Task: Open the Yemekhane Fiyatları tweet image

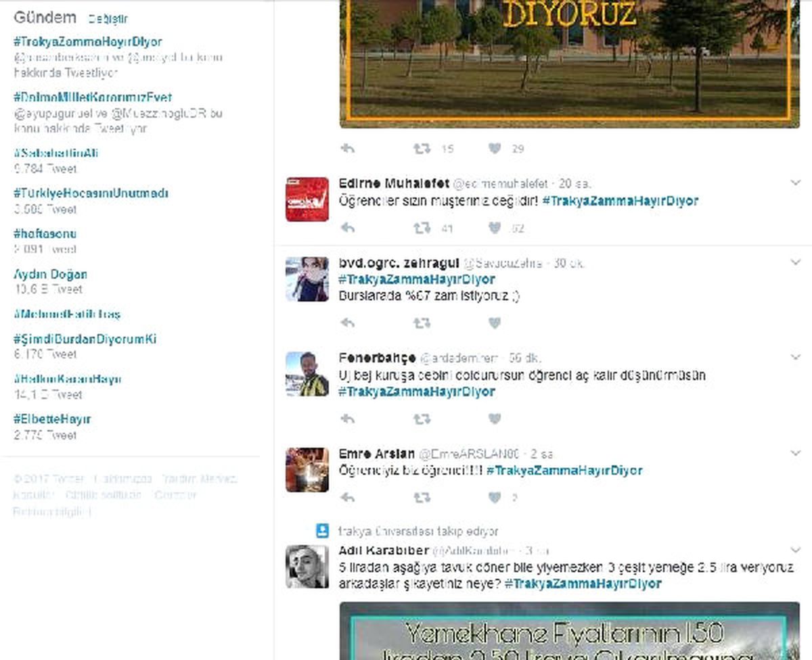Action: pyautogui.click(x=569, y=631)
